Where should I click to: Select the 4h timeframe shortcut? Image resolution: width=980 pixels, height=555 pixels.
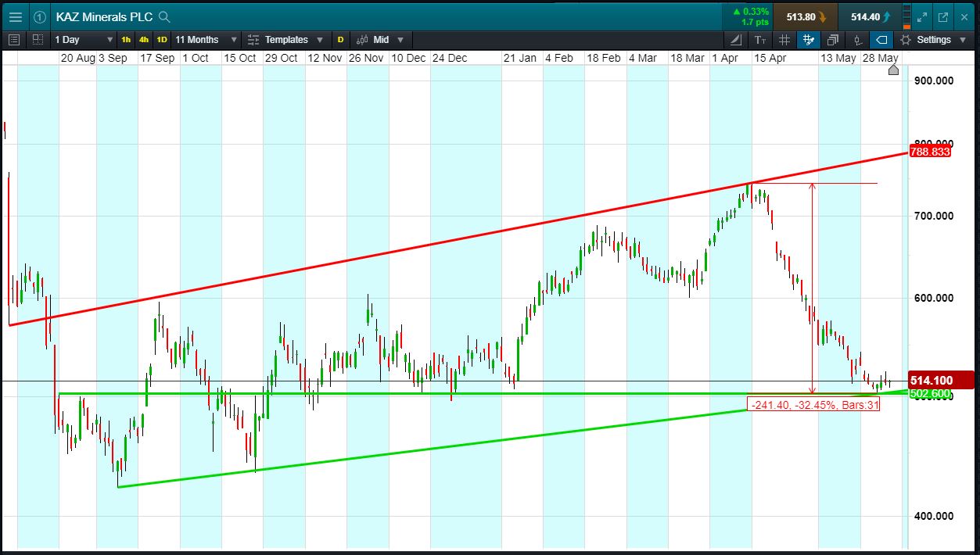click(144, 40)
